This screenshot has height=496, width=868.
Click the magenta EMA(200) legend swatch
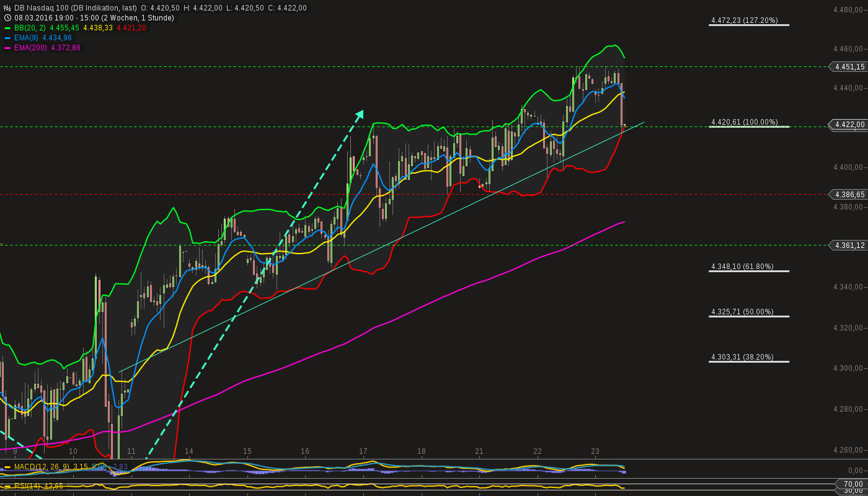(7, 48)
